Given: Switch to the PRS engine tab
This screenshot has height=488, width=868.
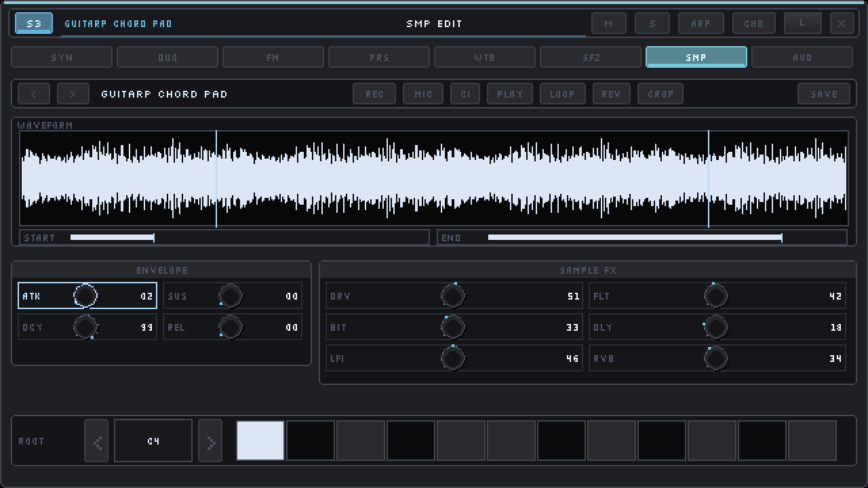Looking at the screenshot, I should point(379,57).
